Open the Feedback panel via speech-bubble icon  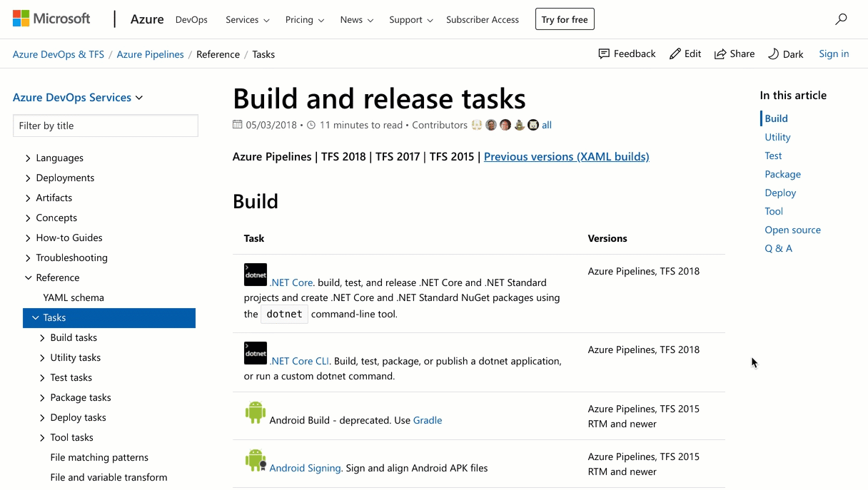pyautogui.click(x=627, y=53)
